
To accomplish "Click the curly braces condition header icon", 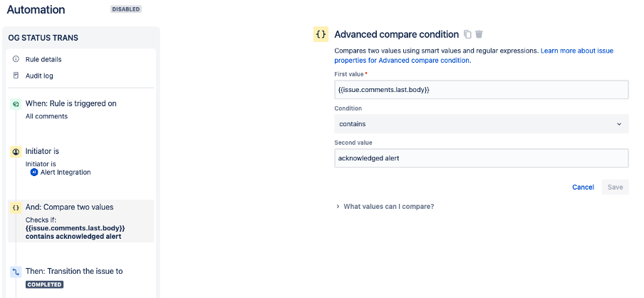I will tap(321, 34).
